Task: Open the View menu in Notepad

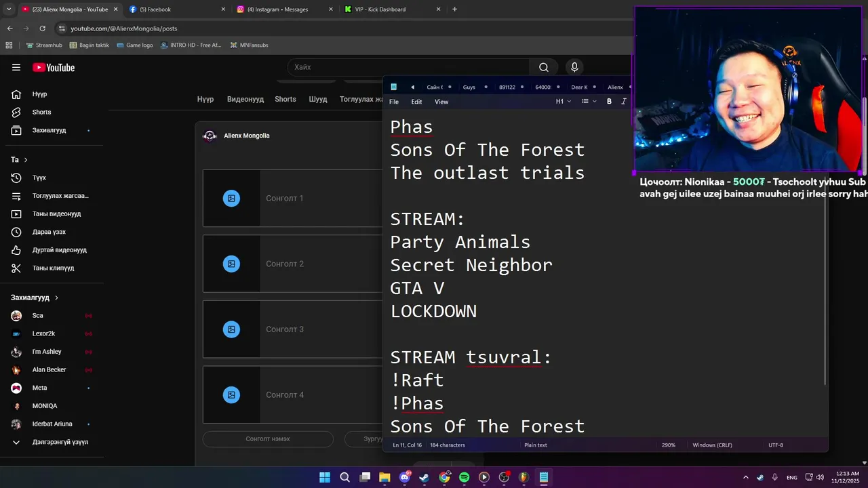Action: 441,102
